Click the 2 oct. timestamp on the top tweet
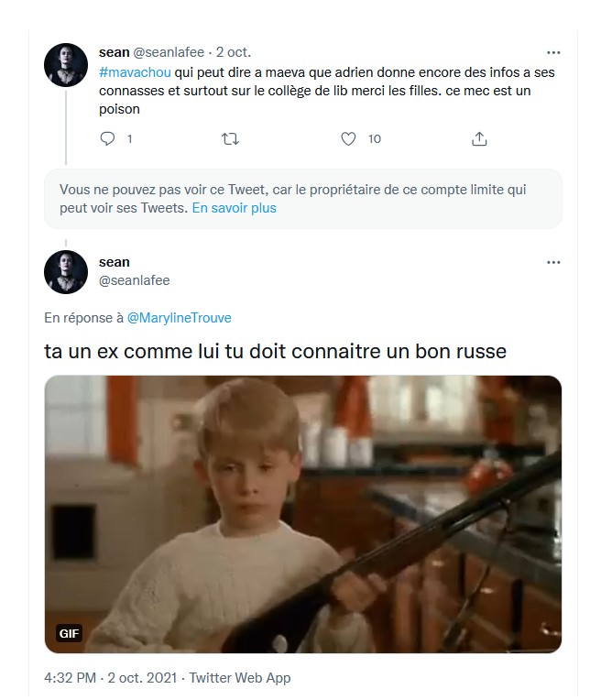Image resolution: width=601 pixels, height=700 pixels. (x=234, y=52)
